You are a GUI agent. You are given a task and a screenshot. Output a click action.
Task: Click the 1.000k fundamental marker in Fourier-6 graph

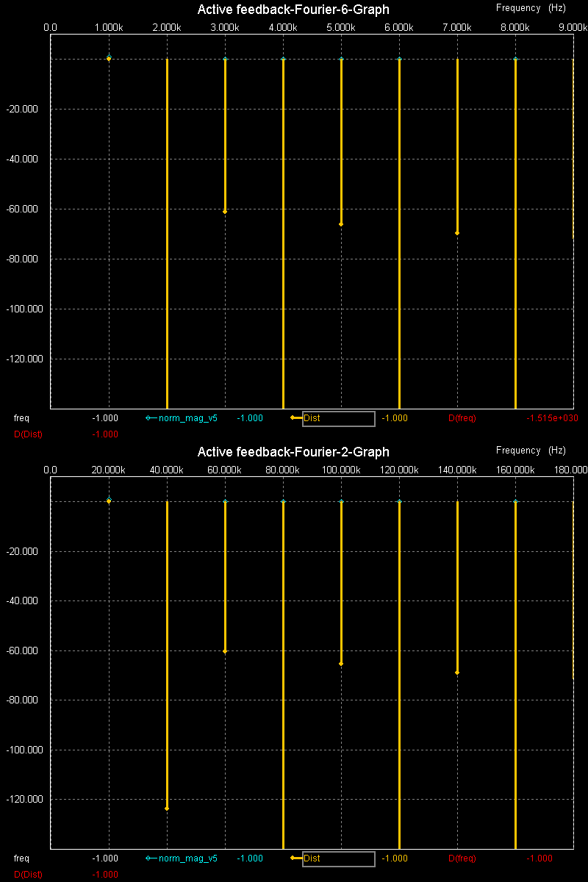(109, 58)
